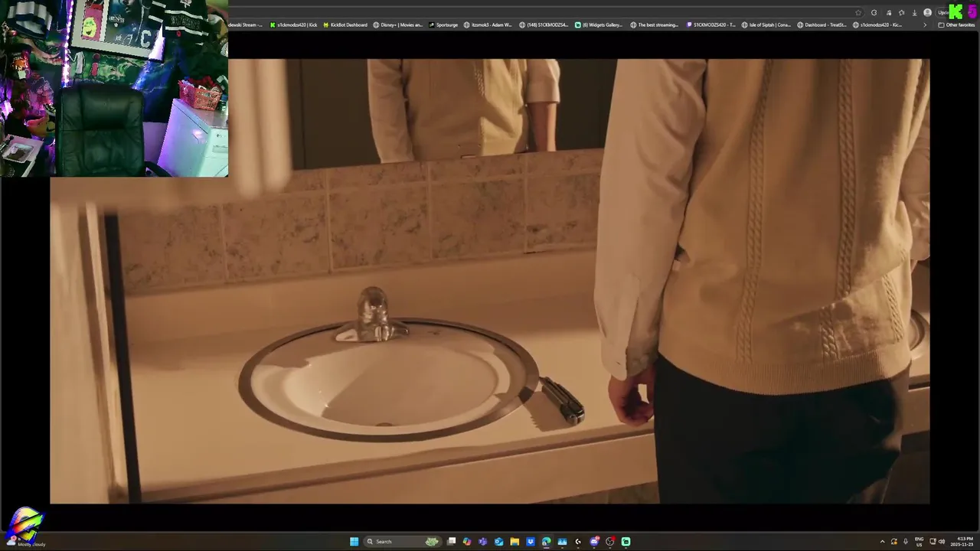The image size is (980, 551).
Task: Open the browser profile avatar
Action: (927, 12)
